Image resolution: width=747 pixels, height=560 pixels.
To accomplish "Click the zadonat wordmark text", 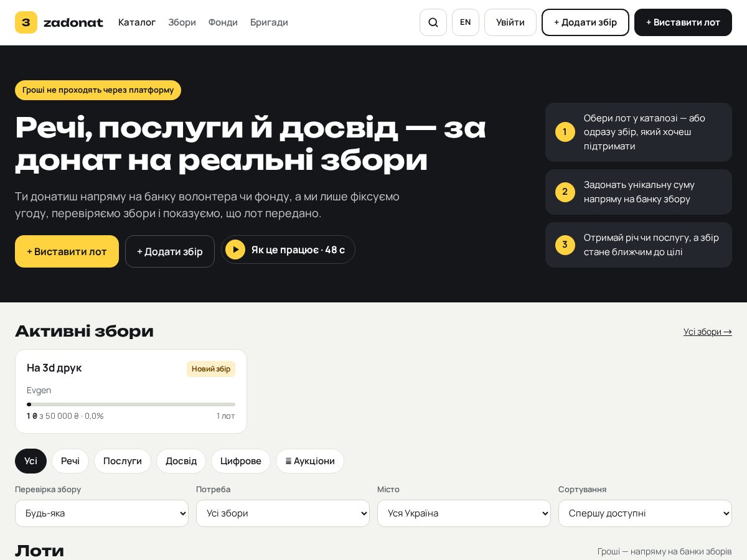I will click(73, 22).
